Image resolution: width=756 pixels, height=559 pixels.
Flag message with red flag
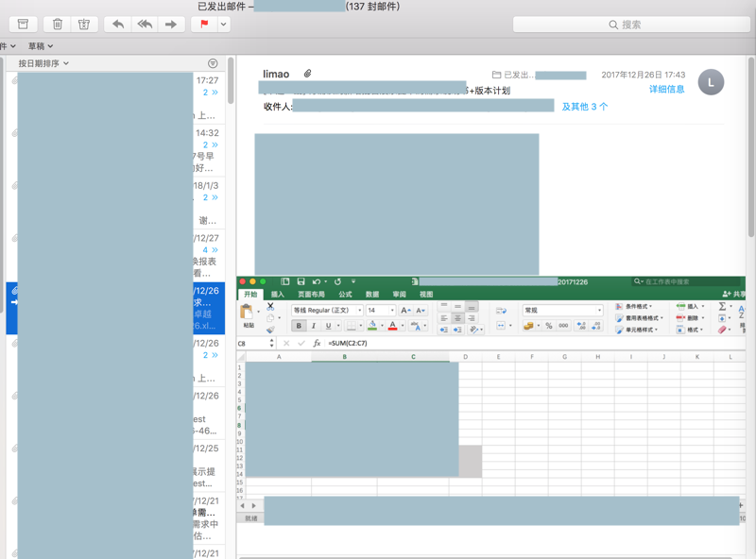(204, 25)
